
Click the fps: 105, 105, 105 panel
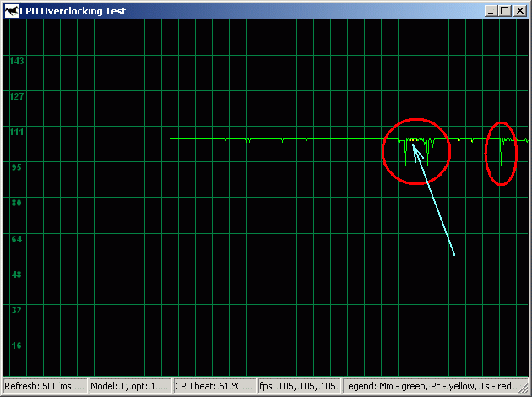[x=299, y=386]
